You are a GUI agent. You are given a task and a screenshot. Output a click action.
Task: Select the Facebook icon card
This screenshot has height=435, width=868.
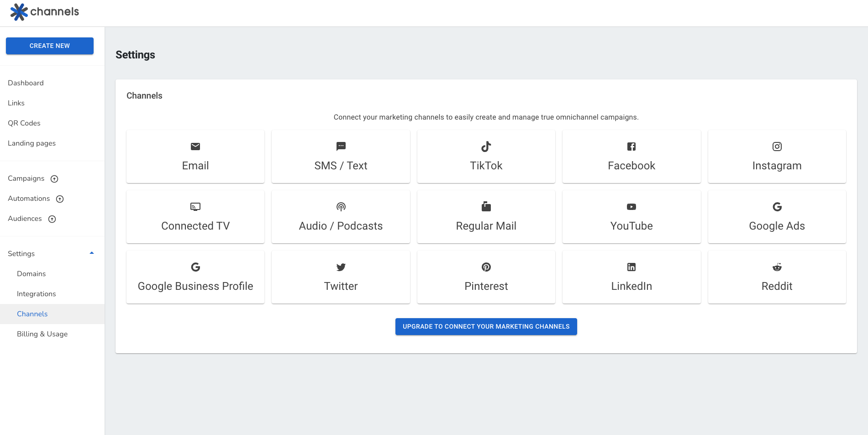coord(631,147)
